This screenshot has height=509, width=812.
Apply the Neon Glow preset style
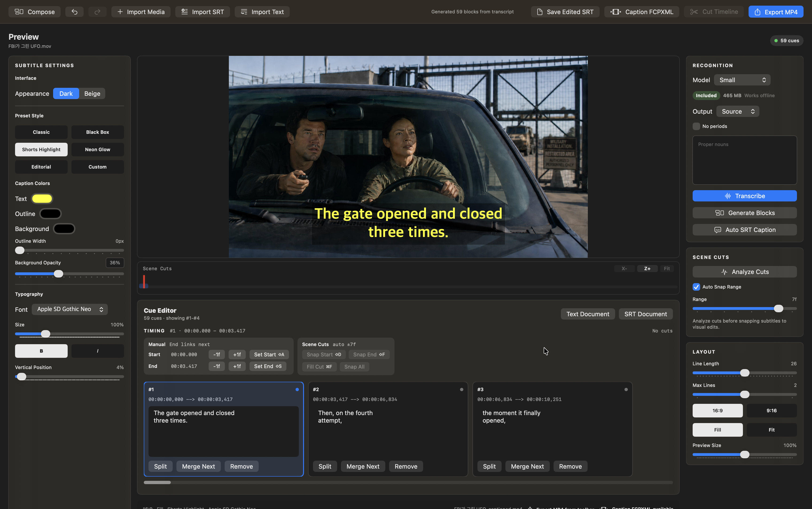click(x=98, y=150)
